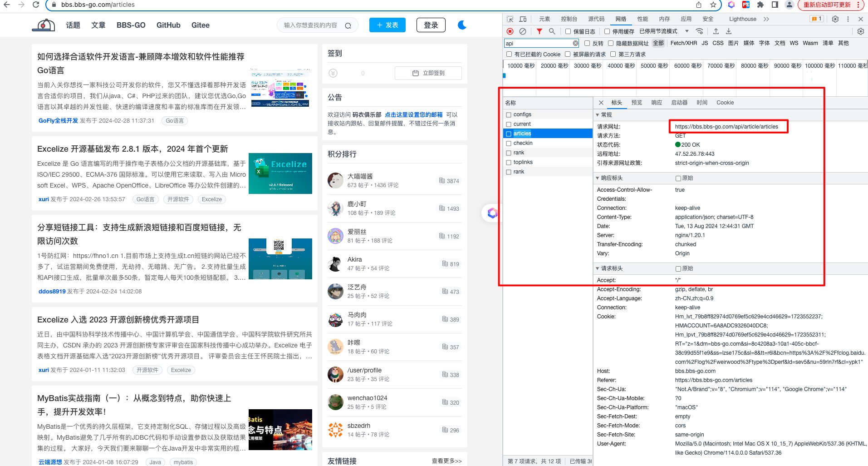Open DevTools main settings gear

[835, 19]
